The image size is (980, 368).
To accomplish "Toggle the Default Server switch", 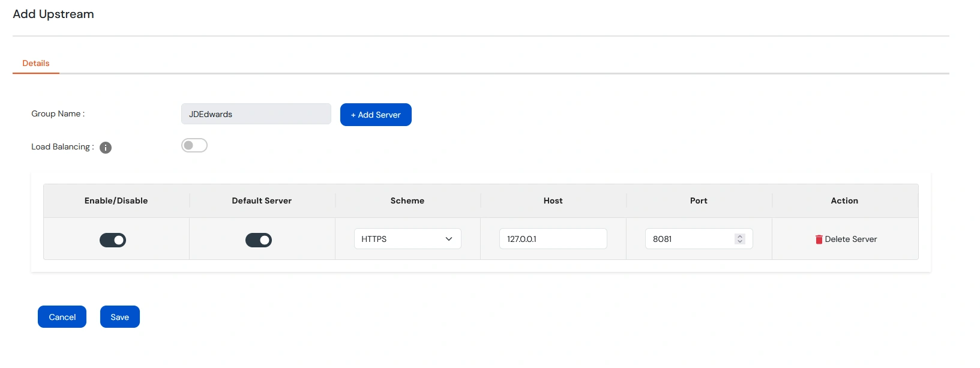I will (259, 240).
